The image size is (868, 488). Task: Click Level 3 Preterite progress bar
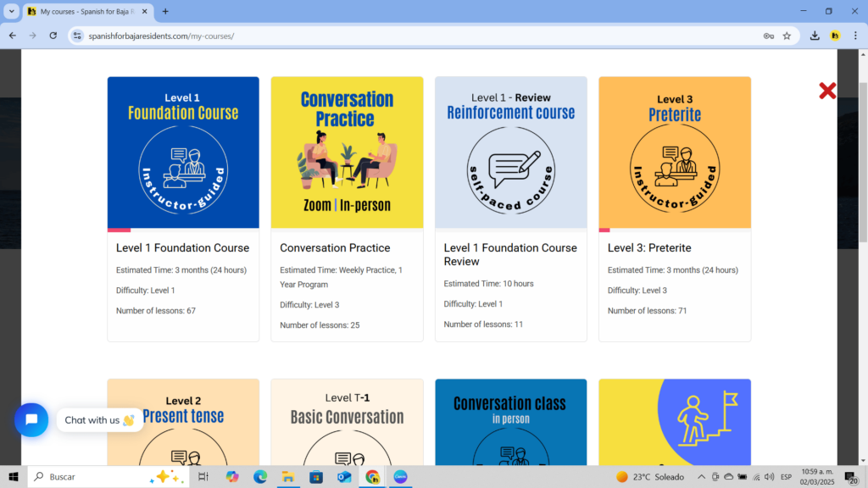(675, 230)
